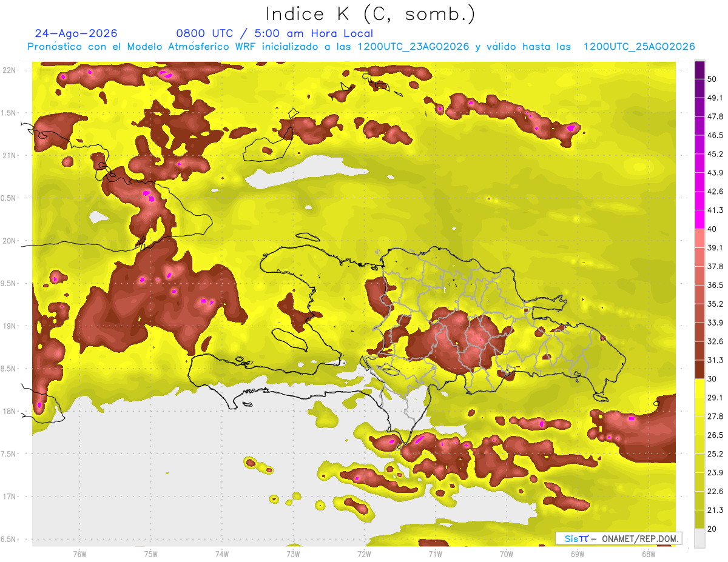Click the colorbar value label 33.9
This screenshot has height=562, width=728.
click(715, 323)
